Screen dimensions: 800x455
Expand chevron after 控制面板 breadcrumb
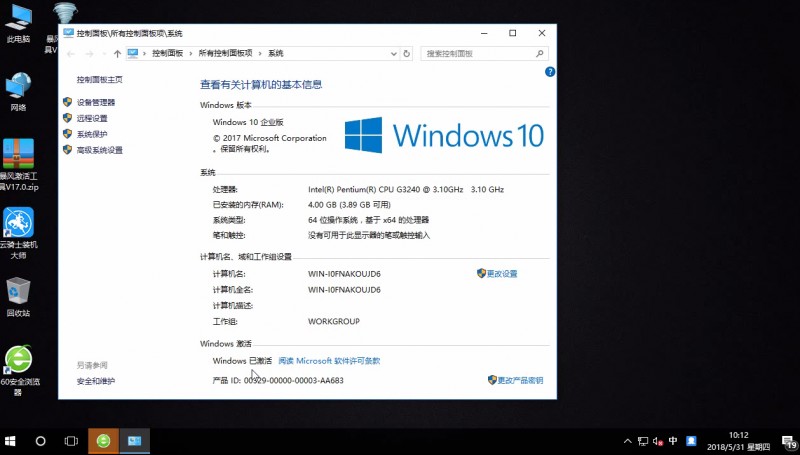pos(191,53)
